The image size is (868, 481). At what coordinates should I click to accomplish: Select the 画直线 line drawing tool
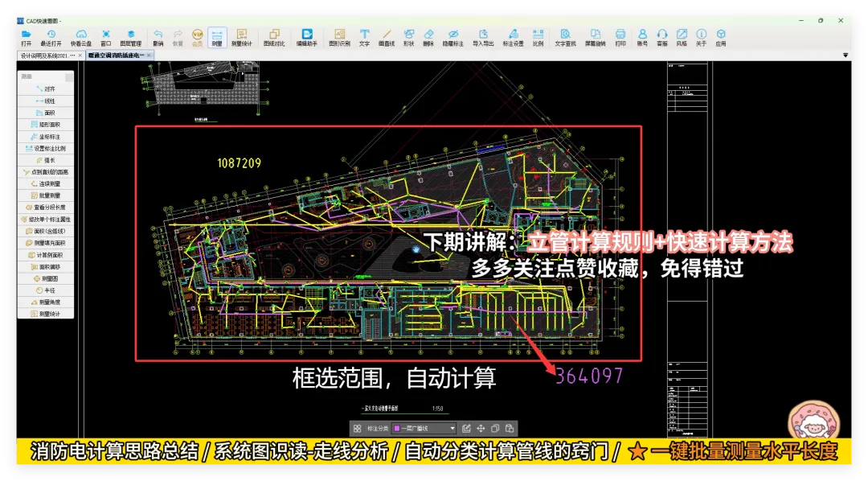[387, 38]
